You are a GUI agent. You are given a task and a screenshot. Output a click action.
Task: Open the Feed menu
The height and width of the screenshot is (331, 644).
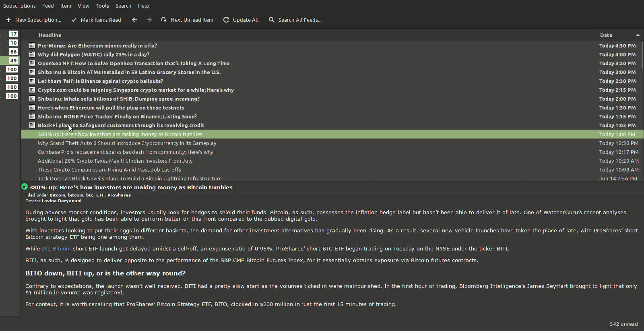(x=48, y=6)
